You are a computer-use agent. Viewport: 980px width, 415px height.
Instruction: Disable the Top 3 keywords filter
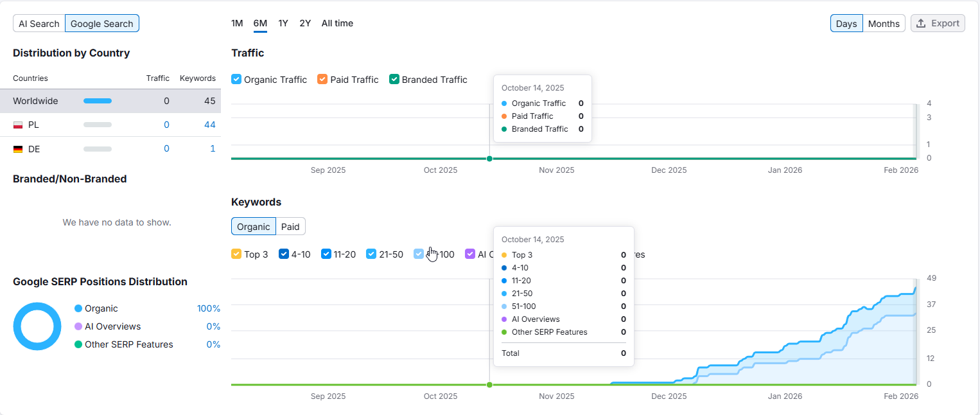click(x=236, y=254)
